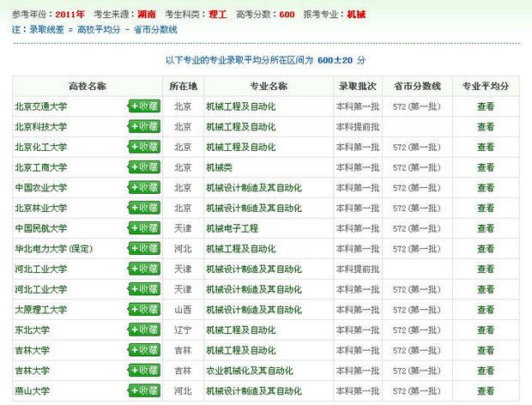Click 查看 for 北京交通大学 average score

(486, 106)
